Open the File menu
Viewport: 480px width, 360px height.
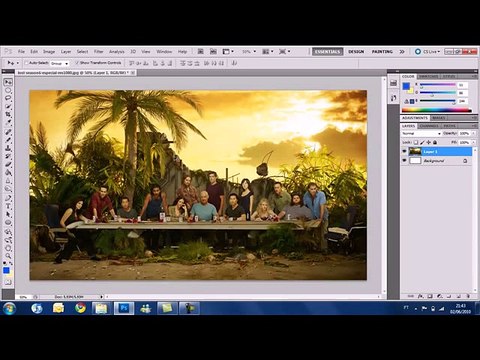[21, 52]
